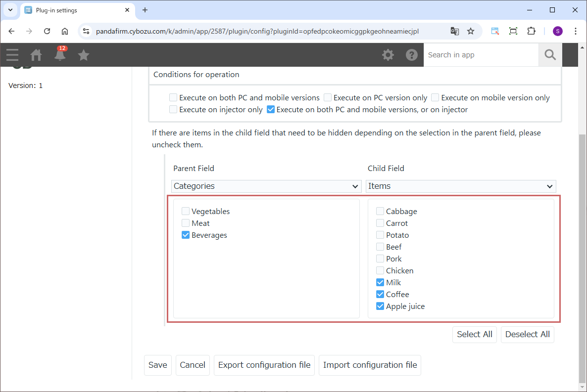
Task: Open browser Extensions puzzle icon
Action: coord(531,31)
